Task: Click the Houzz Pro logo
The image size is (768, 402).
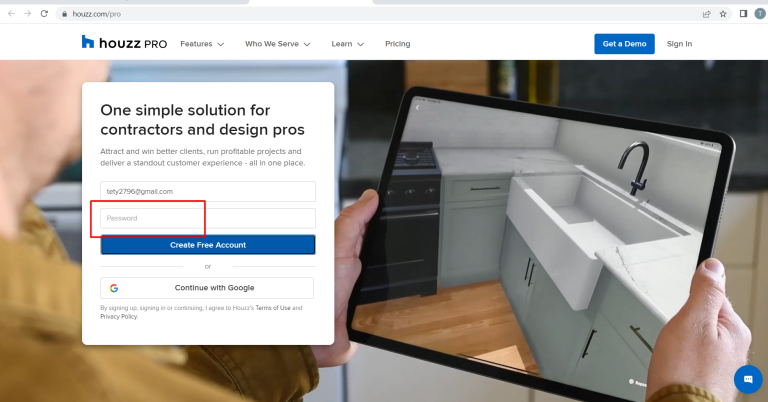Action: (124, 43)
